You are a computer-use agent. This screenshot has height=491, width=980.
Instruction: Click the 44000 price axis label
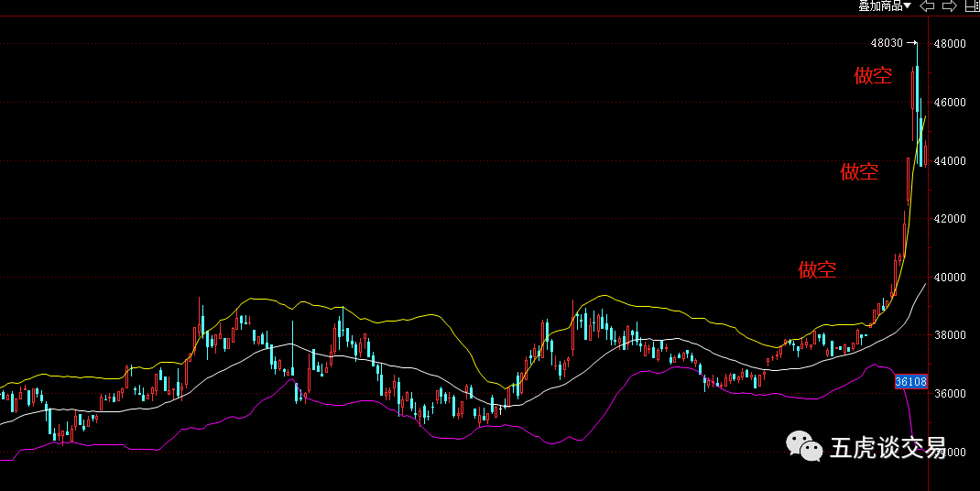click(950, 160)
